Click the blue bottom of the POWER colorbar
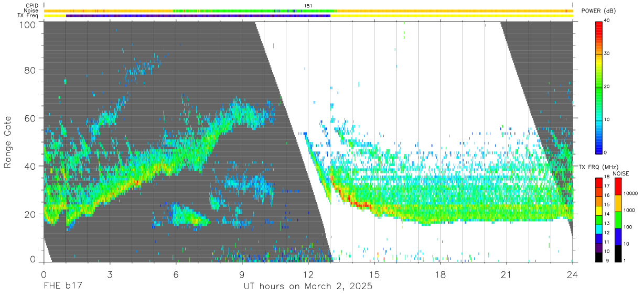 pyautogui.click(x=599, y=148)
